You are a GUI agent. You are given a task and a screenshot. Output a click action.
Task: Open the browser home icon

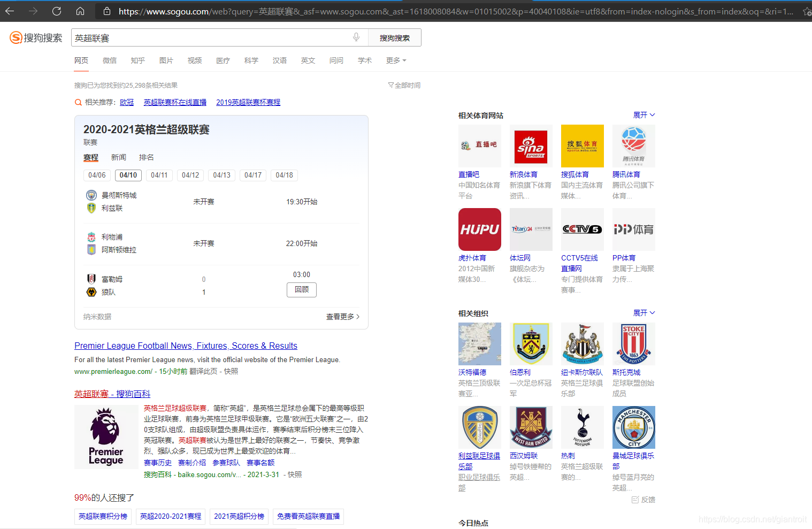80,11
